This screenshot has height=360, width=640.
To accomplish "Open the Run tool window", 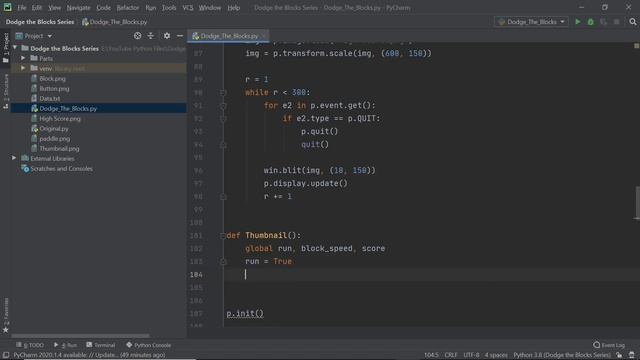I will [65, 345].
